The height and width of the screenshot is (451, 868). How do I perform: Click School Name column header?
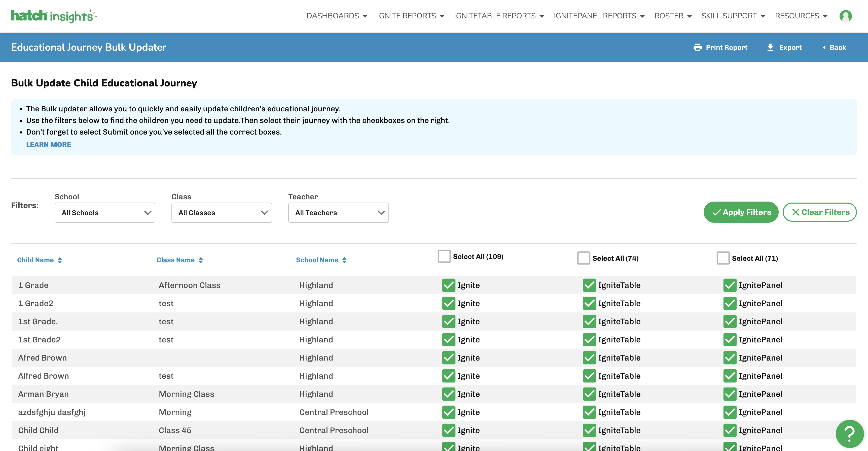pos(317,260)
